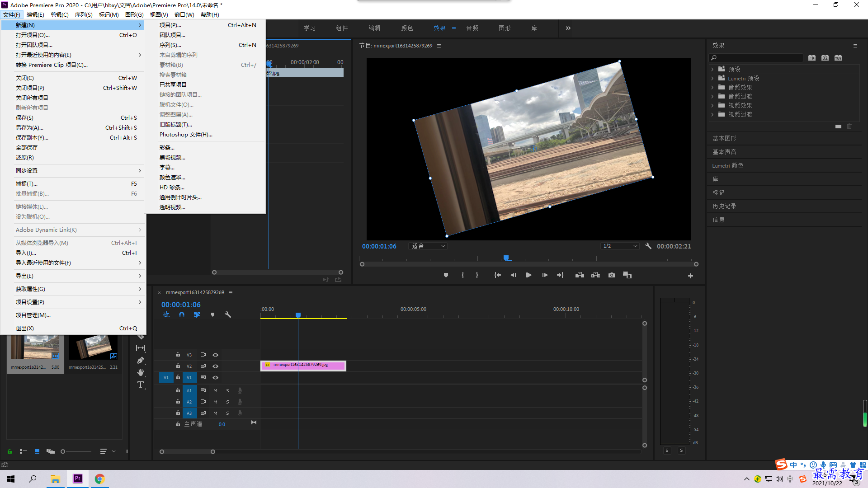The width and height of the screenshot is (868, 488).
Task: Expand the 预设 effects folder
Action: tap(712, 69)
